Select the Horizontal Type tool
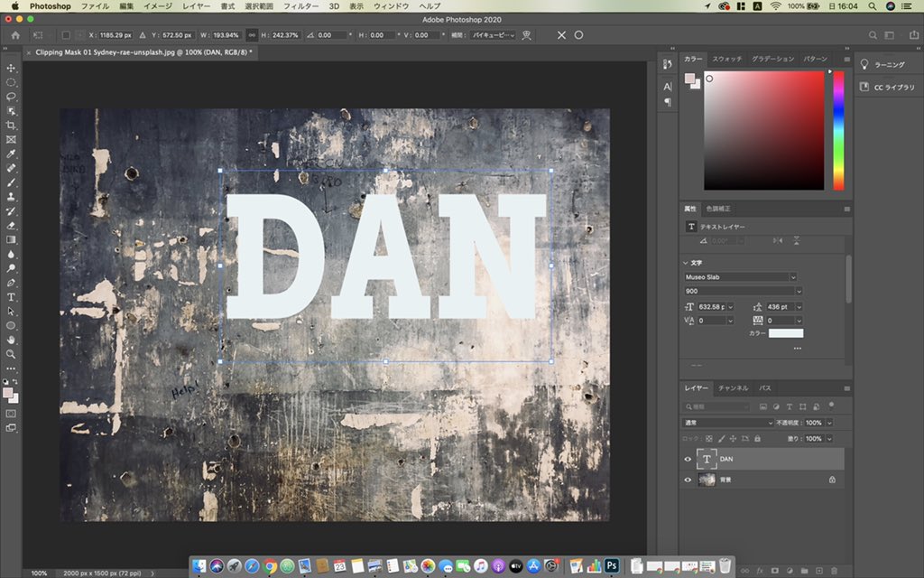This screenshot has height=578, width=924. point(11,296)
